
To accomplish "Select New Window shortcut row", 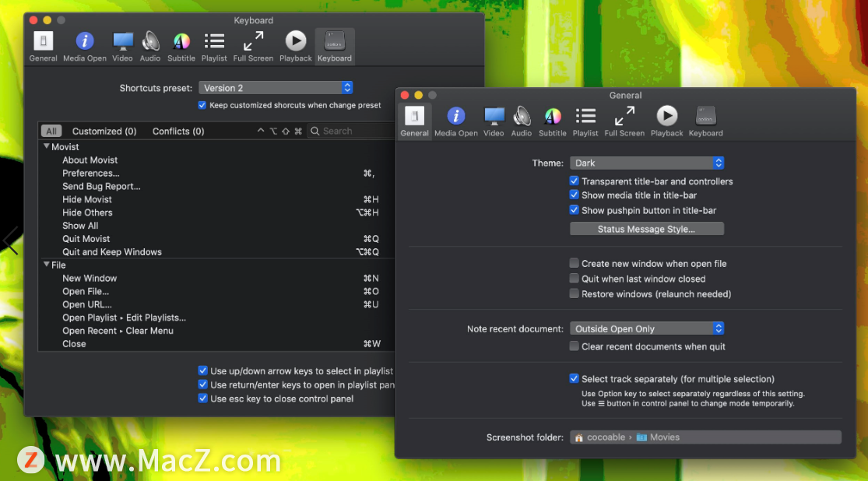I will pyautogui.click(x=217, y=279).
